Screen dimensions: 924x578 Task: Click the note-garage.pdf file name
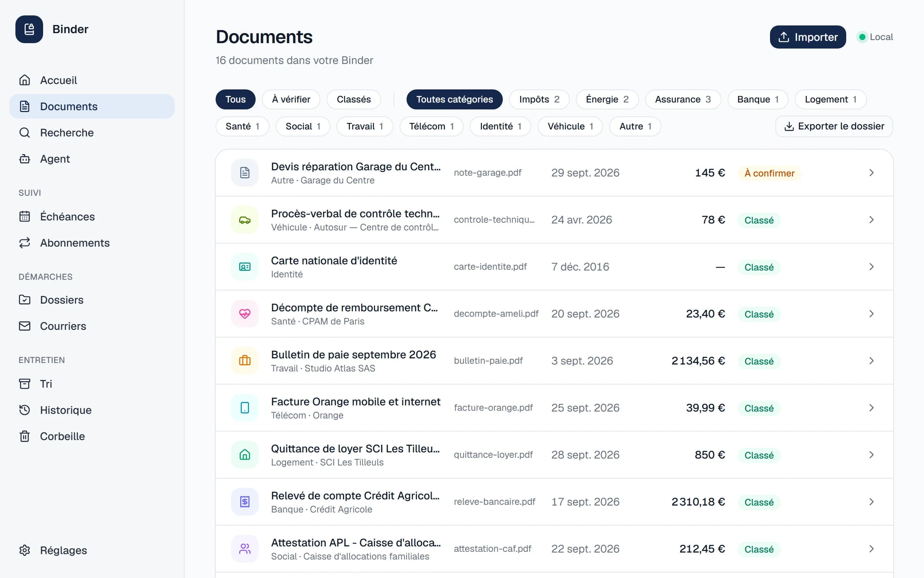[x=487, y=173]
